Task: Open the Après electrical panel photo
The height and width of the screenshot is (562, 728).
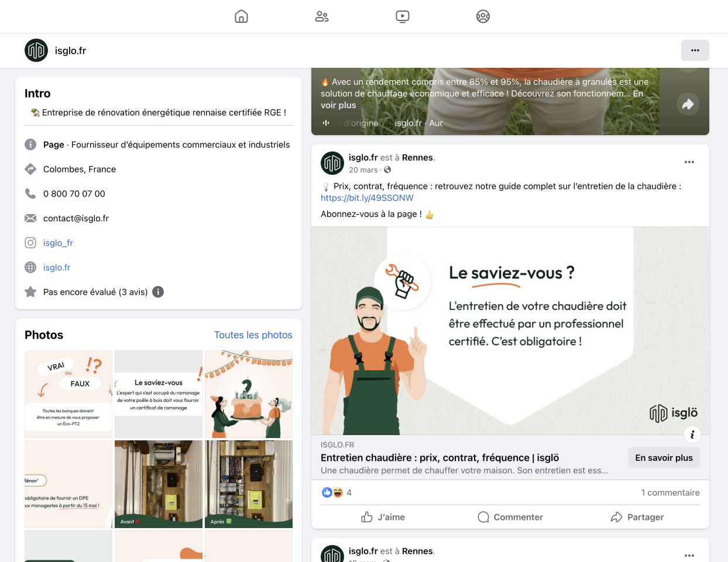Action: pyautogui.click(x=249, y=484)
